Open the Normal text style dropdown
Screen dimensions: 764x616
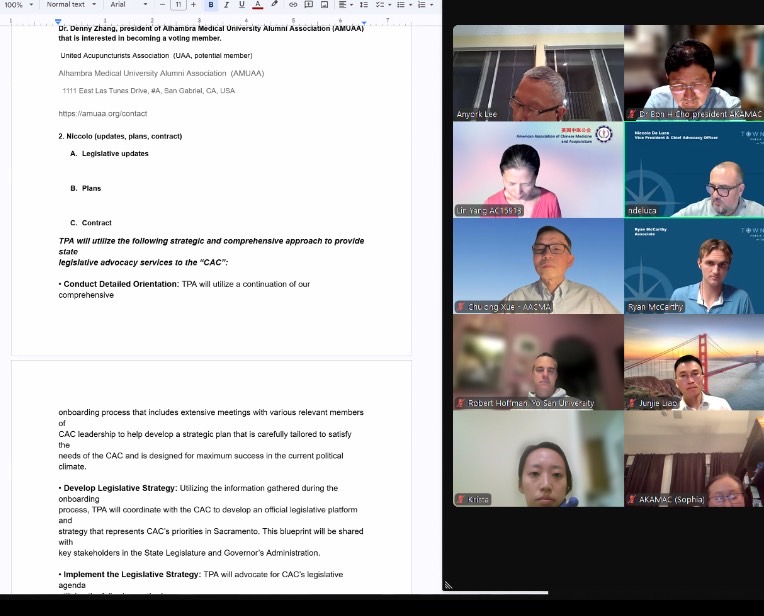tap(70, 5)
